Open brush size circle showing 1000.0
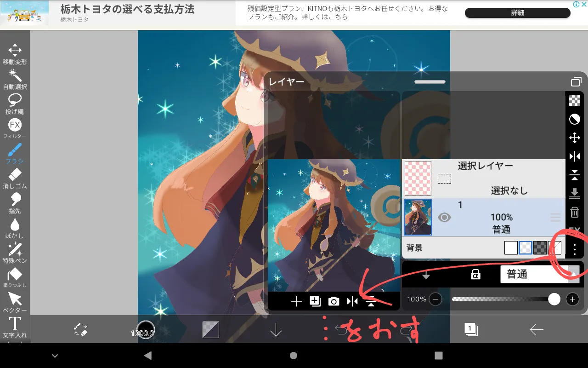Viewport: 588px width, 368px height. point(145,330)
